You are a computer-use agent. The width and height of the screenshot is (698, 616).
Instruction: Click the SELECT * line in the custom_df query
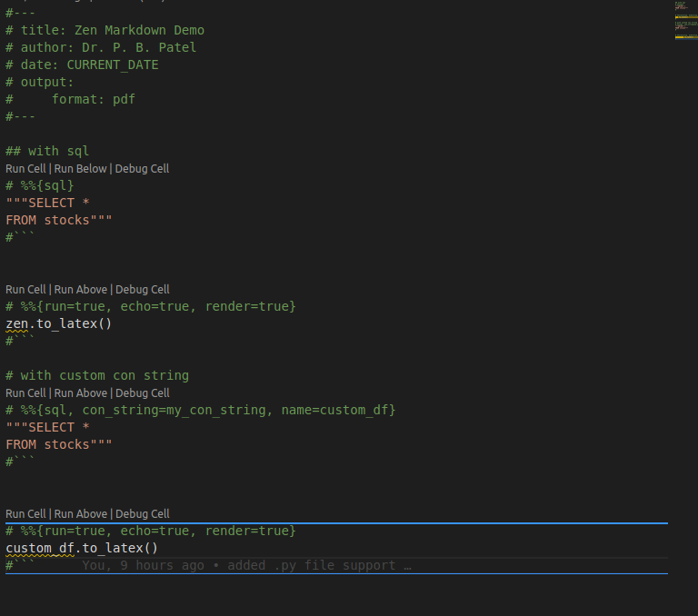tap(47, 427)
